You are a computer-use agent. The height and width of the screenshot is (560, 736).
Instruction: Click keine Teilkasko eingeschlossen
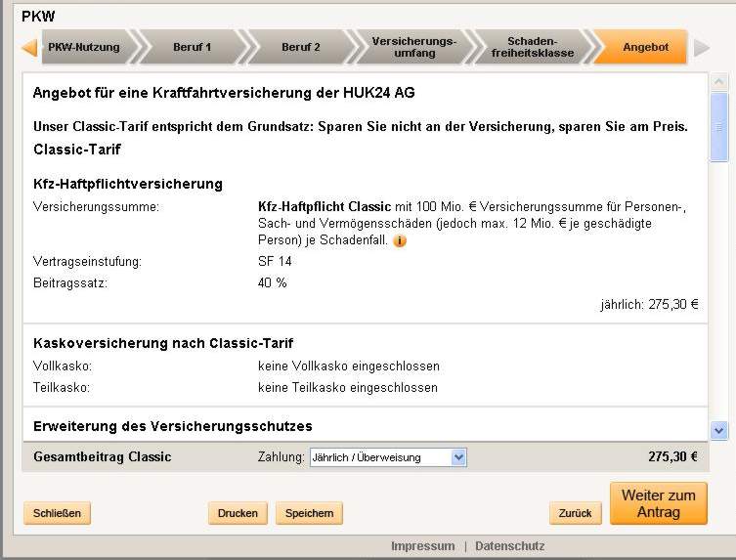tap(348, 388)
